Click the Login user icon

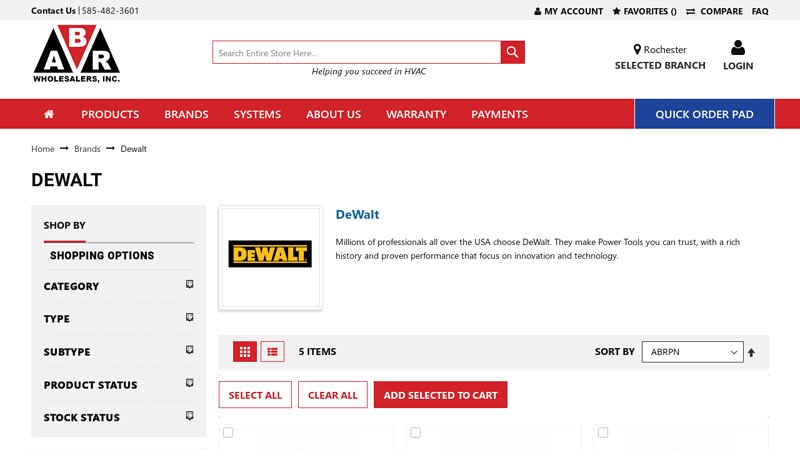tap(738, 47)
